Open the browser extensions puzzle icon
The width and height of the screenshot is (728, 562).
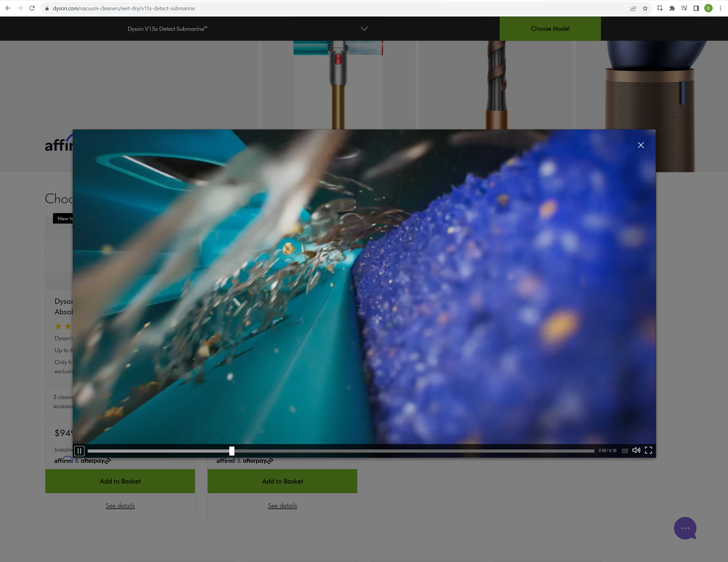(x=672, y=8)
